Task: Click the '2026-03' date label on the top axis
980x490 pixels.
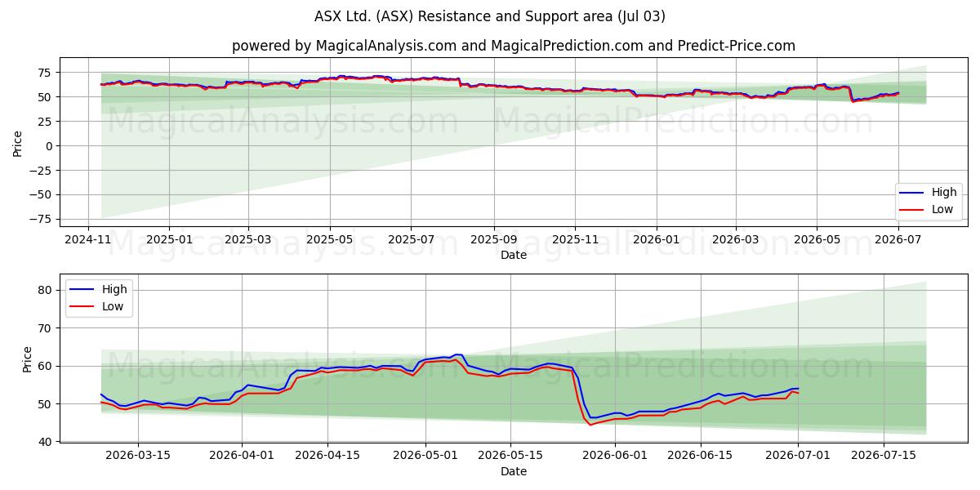Action: (735, 240)
